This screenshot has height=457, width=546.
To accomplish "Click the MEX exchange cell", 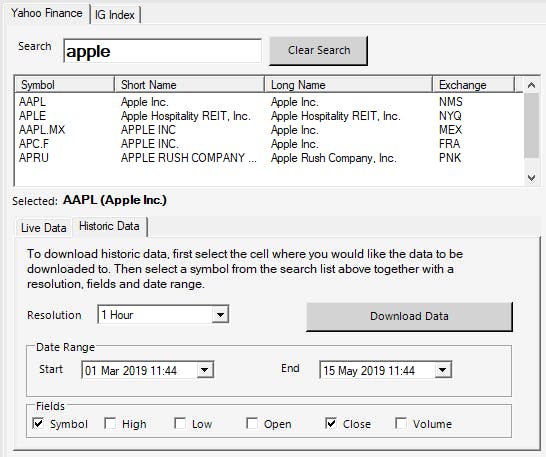I will coord(450,130).
